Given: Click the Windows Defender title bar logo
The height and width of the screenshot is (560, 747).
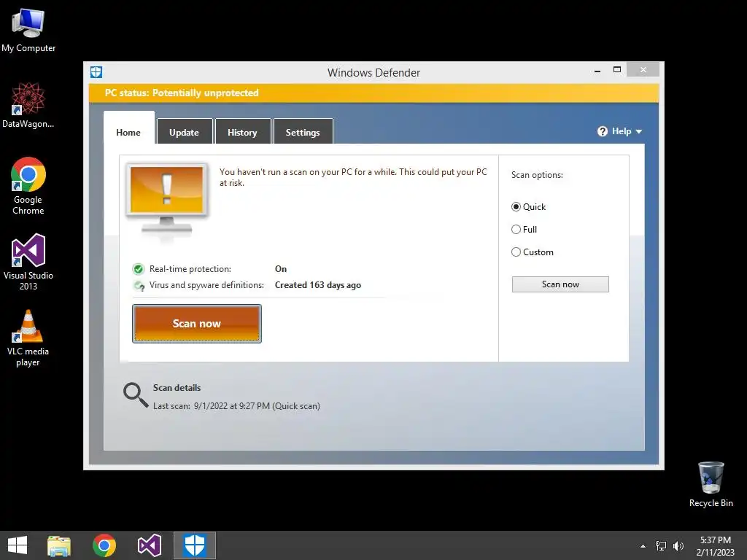Looking at the screenshot, I should point(96,72).
